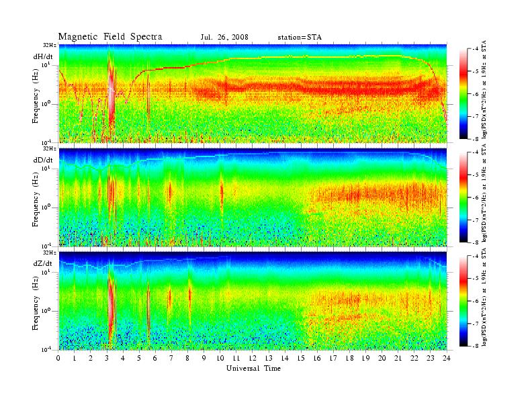Click hour "24" on the Universal Time axis
The width and height of the screenshot is (532, 411).
click(x=447, y=358)
